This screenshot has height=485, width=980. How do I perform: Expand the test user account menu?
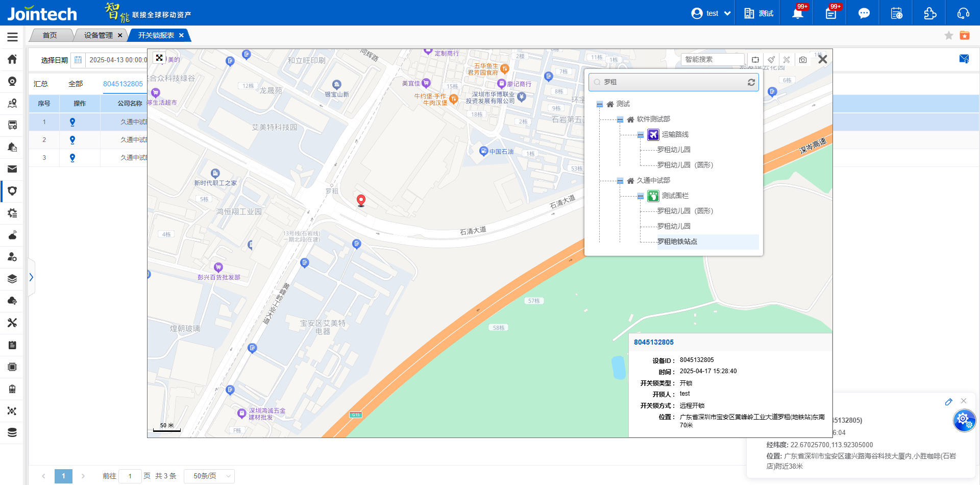[x=711, y=13]
